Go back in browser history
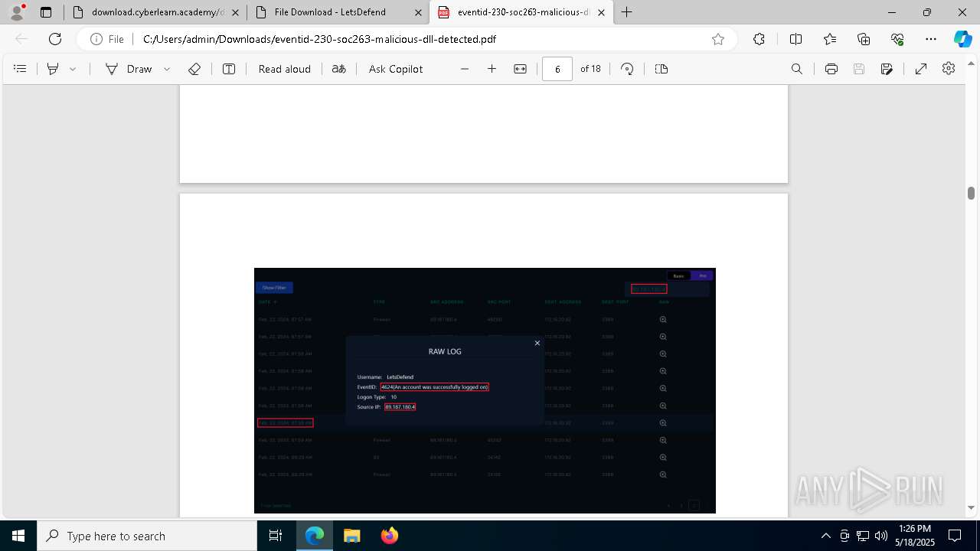Viewport: 980px width, 551px height. click(x=21, y=39)
